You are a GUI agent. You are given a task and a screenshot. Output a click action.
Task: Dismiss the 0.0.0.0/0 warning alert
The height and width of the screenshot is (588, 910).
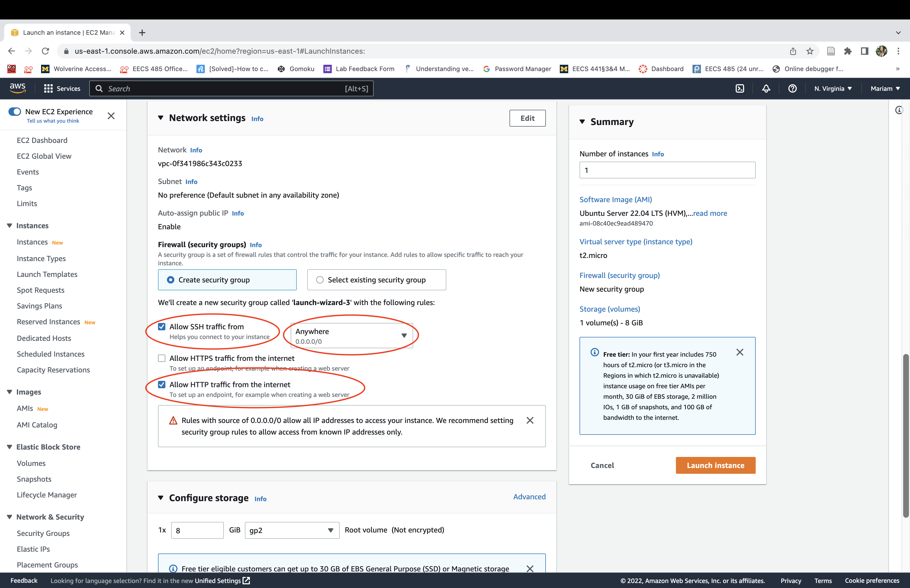530,420
